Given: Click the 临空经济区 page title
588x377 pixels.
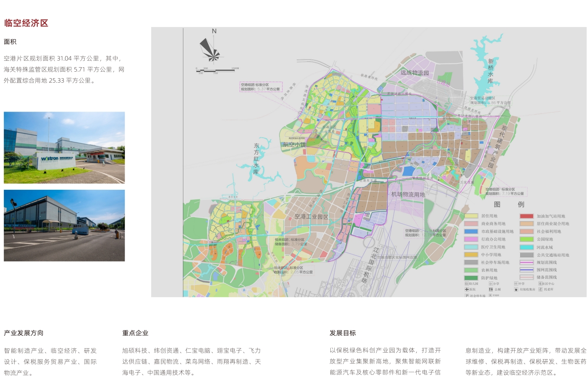Looking at the screenshot, I should 26,23.
